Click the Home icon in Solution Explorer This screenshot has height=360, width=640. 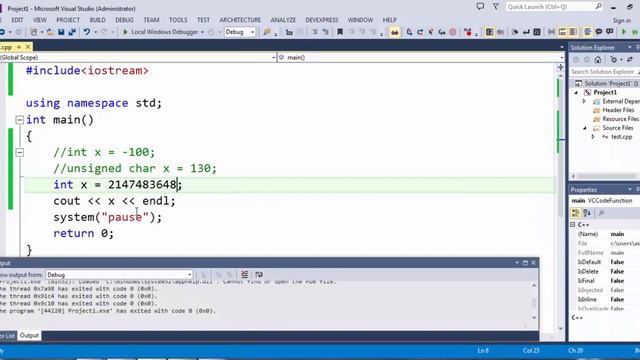(598, 60)
